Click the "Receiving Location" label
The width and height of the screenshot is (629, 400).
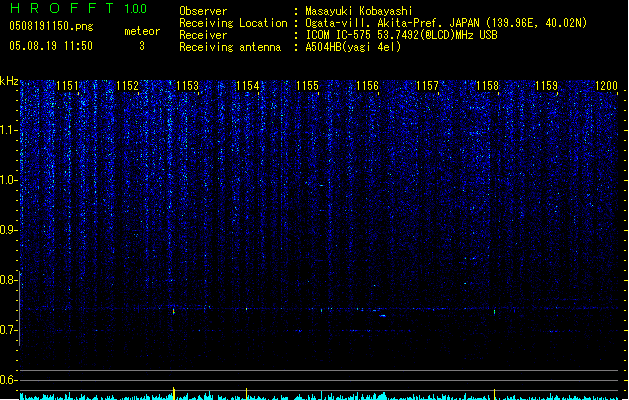click(233, 23)
